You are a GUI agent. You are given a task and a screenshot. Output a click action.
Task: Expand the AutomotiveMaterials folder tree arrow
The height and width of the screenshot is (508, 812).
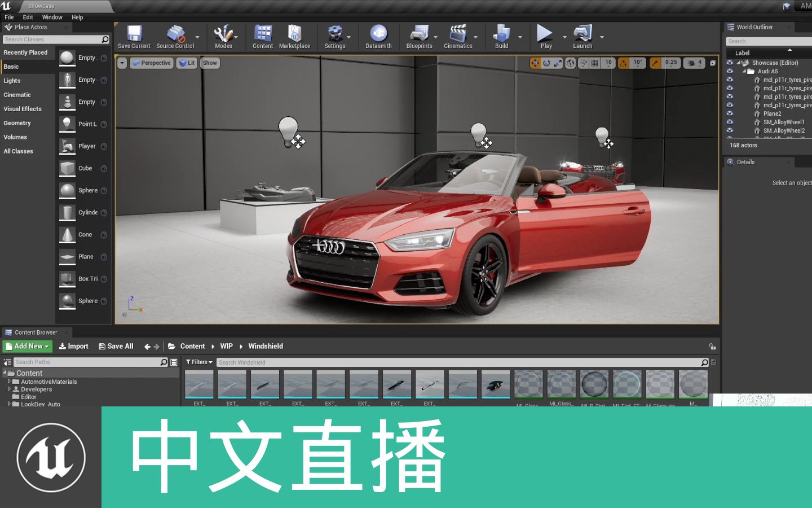(9, 382)
